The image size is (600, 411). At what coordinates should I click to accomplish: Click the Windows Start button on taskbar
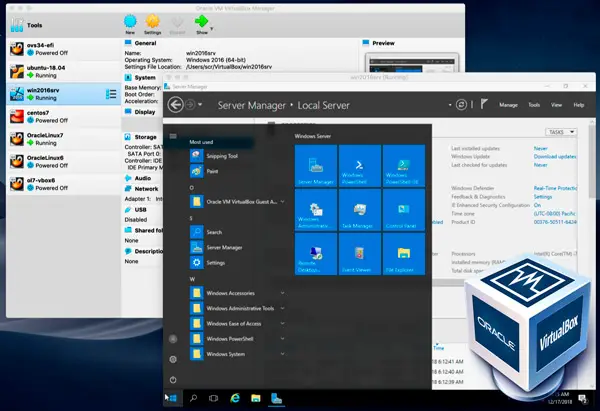pos(171,398)
